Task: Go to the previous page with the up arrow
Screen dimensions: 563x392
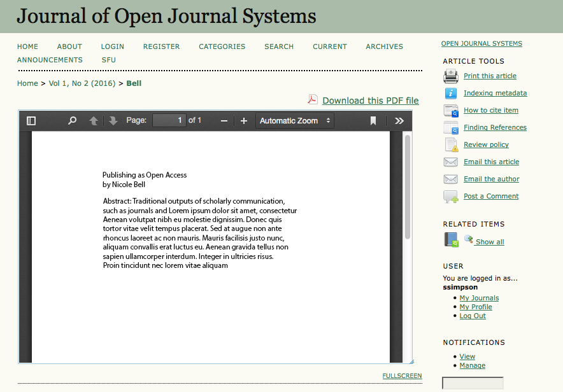Action: pyautogui.click(x=95, y=120)
